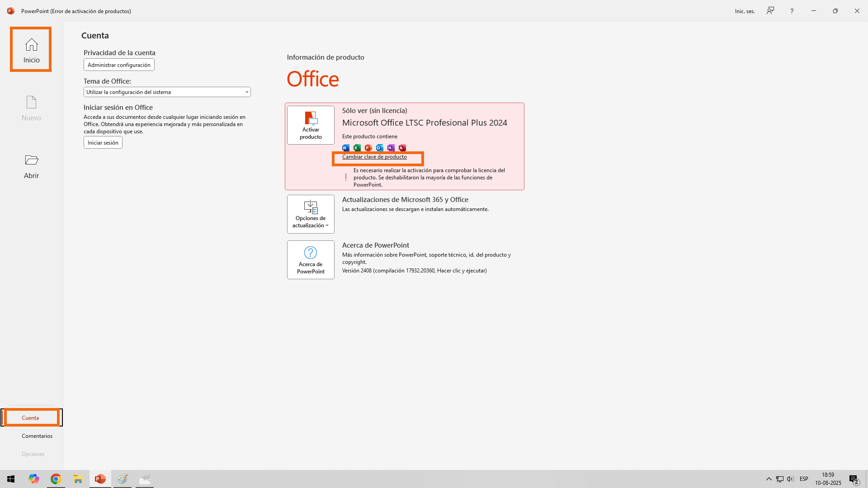The width and height of the screenshot is (868, 488).
Task: Open Opciones de actualización menu
Action: (x=311, y=214)
